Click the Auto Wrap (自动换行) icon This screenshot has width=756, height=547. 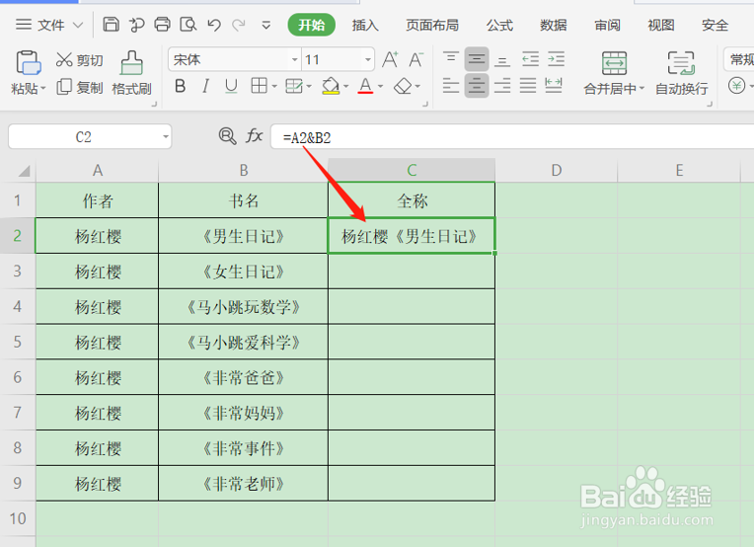(681, 63)
